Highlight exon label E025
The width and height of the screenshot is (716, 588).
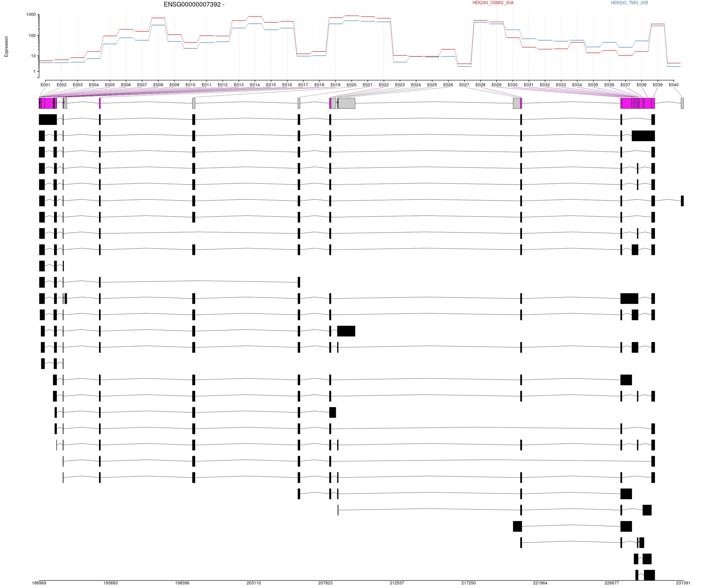tap(432, 85)
